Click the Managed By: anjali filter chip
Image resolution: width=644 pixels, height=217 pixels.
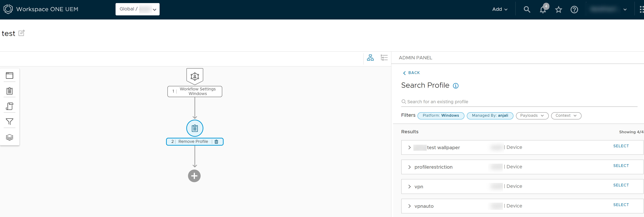tap(490, 116)
